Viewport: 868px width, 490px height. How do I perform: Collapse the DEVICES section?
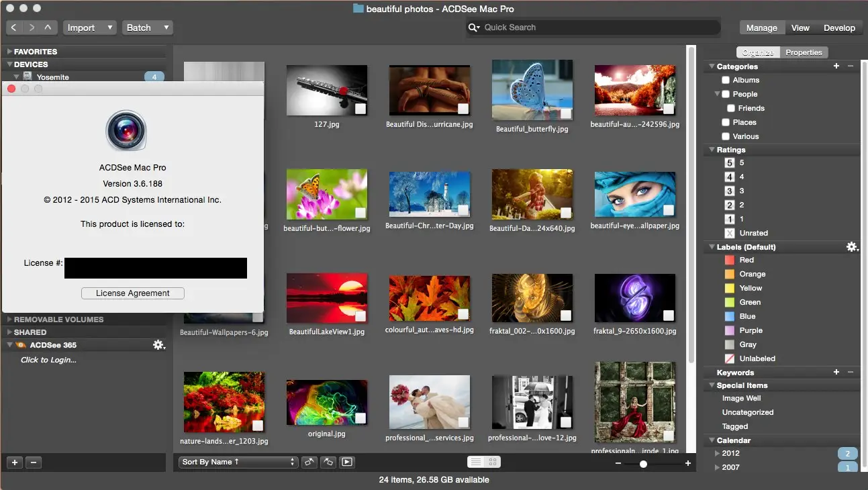pos(10,64)
